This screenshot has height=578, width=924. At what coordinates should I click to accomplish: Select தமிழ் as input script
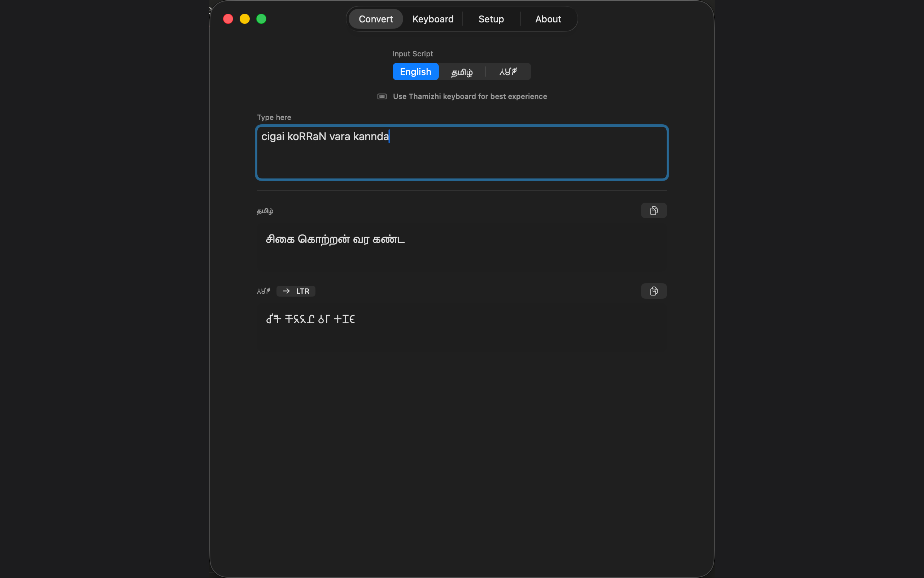pos(462,72)
